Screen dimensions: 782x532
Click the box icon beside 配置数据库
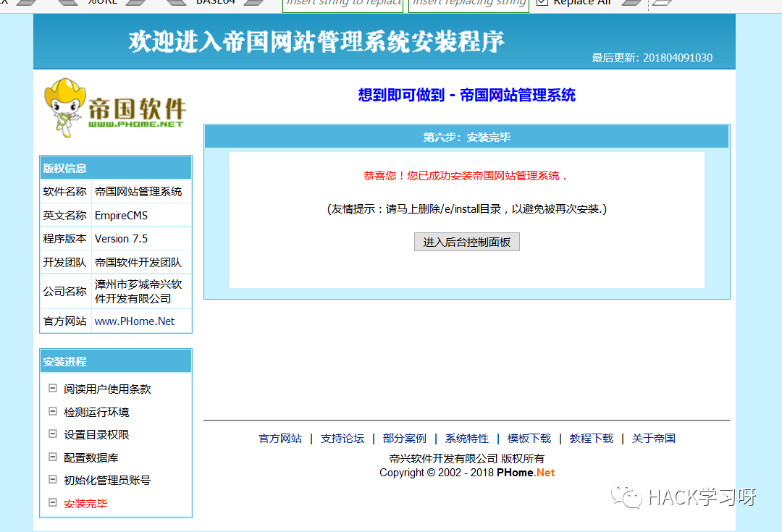tap(52, 457)
